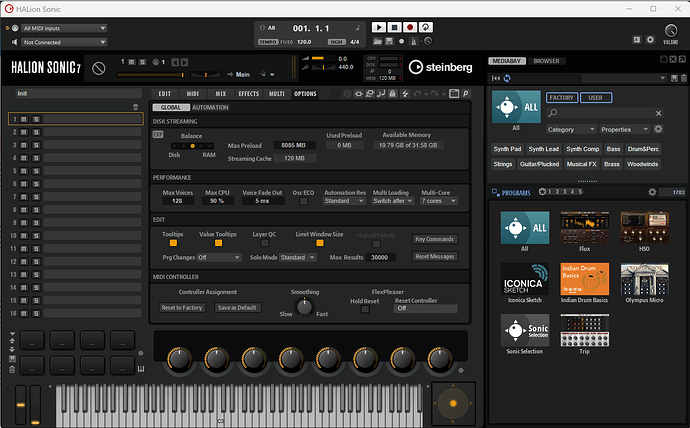Stop playback with the Stop button
Screen dimensions: 690x428
click(394, 27)
